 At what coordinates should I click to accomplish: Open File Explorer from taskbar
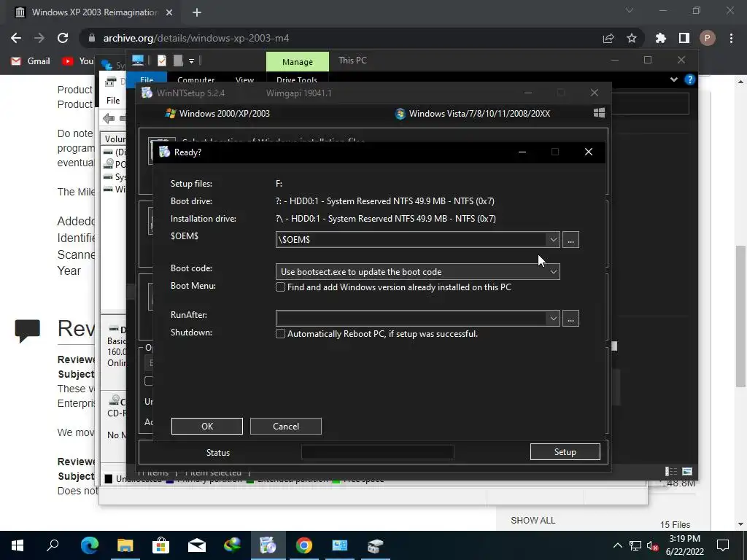[x=125, y=545]
